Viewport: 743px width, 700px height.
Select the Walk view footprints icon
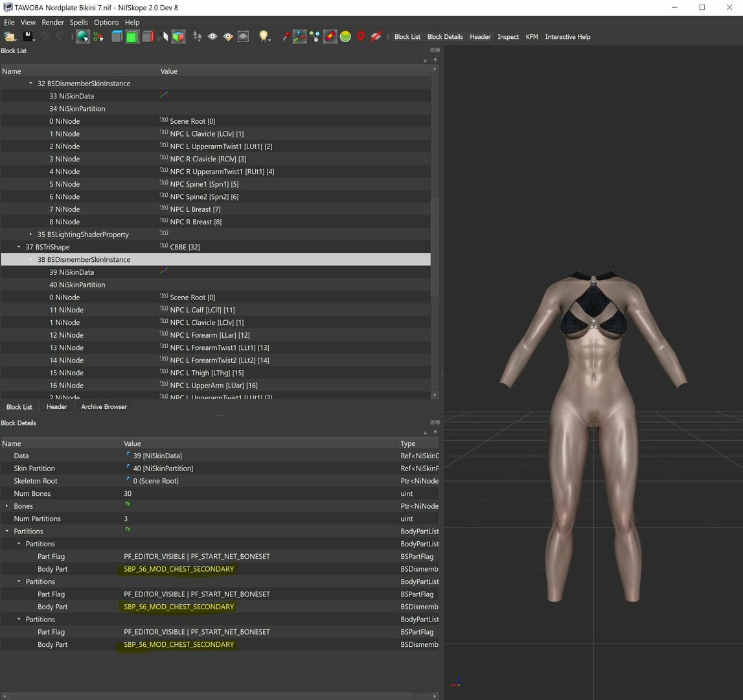coord(197,36)
